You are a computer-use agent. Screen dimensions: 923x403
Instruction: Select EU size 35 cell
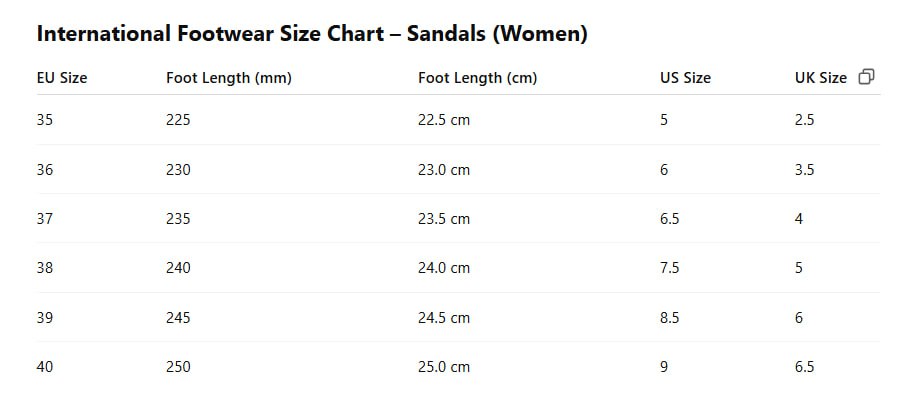point(45,120)
